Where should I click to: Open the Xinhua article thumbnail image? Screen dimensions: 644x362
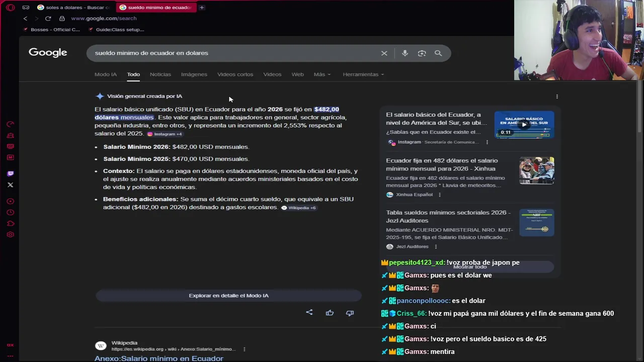tap(537, 170)
